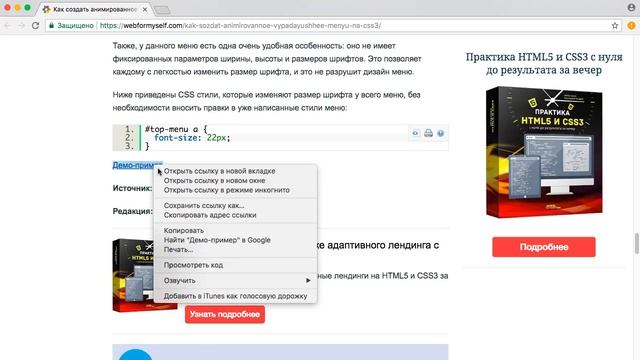The height and width of the screenshot is (360, 640).
Task: Click the back navigation arrow
Action: 7,25
